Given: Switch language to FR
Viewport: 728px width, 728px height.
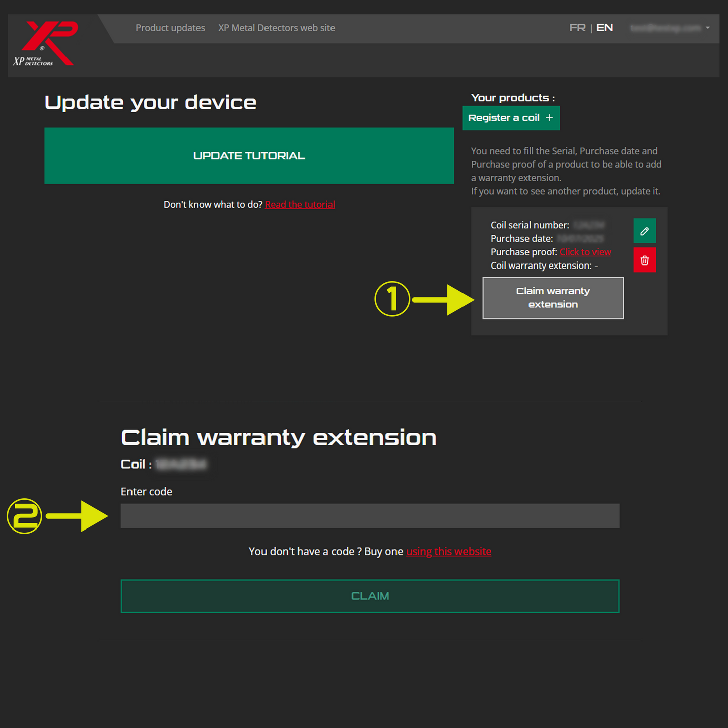Looking at the screenshot, I should click(x=578, y=28).
